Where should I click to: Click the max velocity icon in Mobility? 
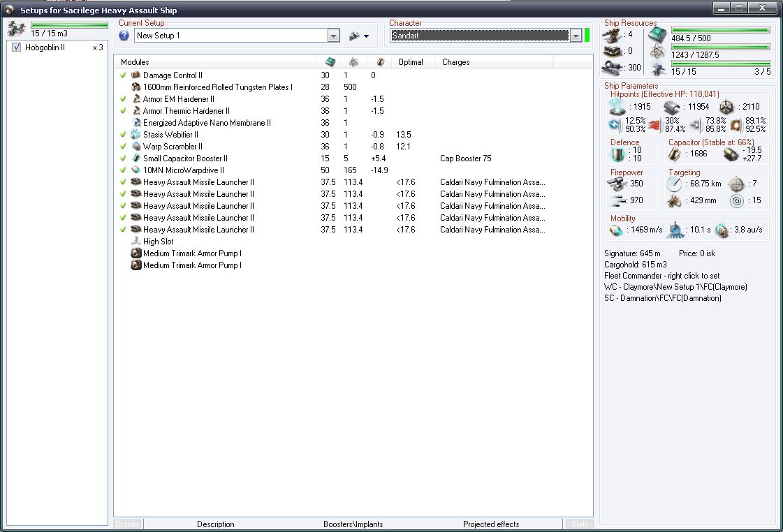(616, 230)
